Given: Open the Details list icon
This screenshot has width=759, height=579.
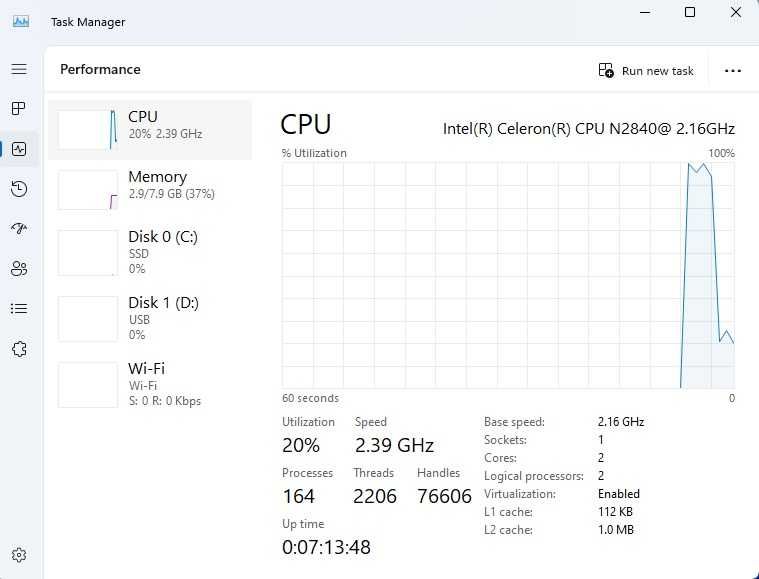Looking at the screenshot, I should click(19, 308).
